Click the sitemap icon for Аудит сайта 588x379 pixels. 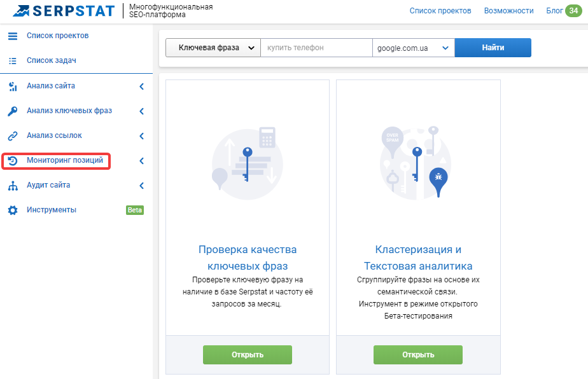coord(13,186)
